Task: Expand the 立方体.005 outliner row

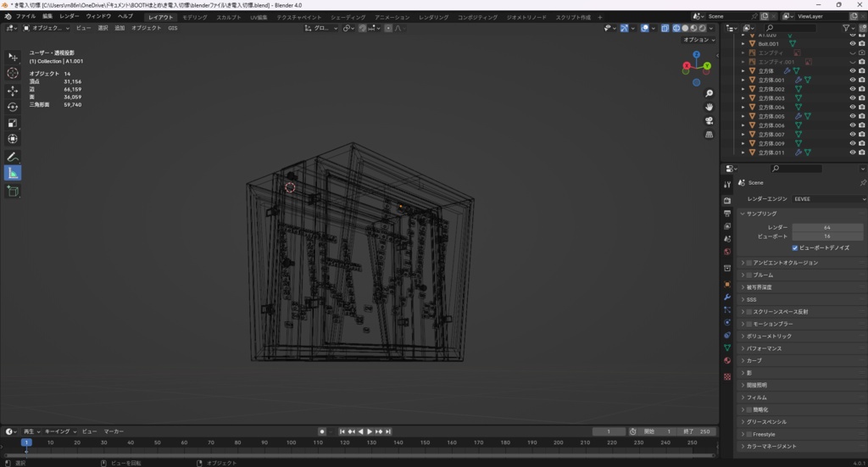Action: point(743,116)
